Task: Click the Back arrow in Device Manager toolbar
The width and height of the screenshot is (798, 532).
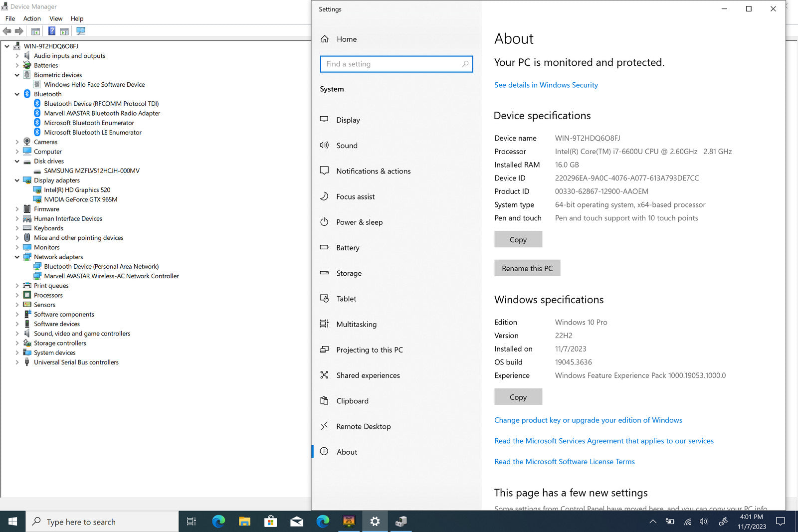Action: coord(7,31)
